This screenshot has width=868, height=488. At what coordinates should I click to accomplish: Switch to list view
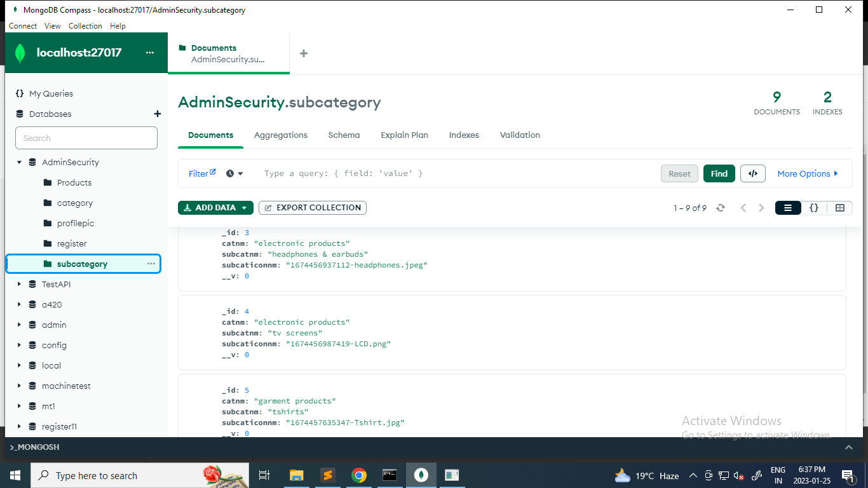[x=788, y=208]
